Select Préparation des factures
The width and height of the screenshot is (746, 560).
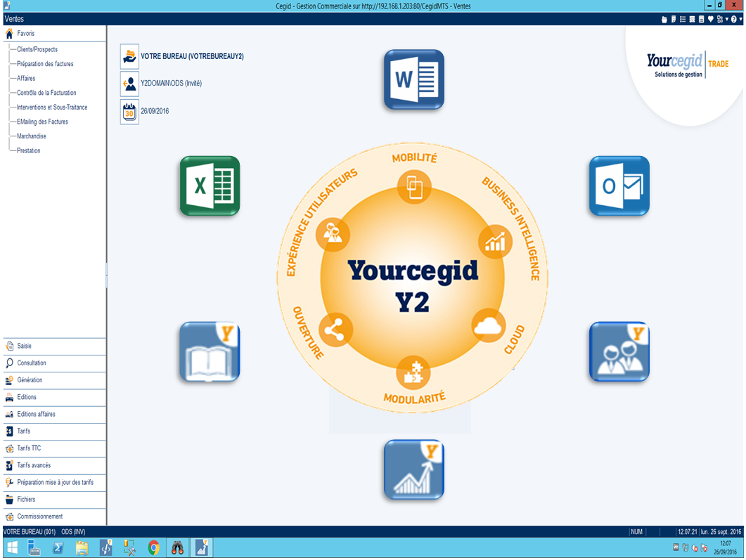coord(45,64)
